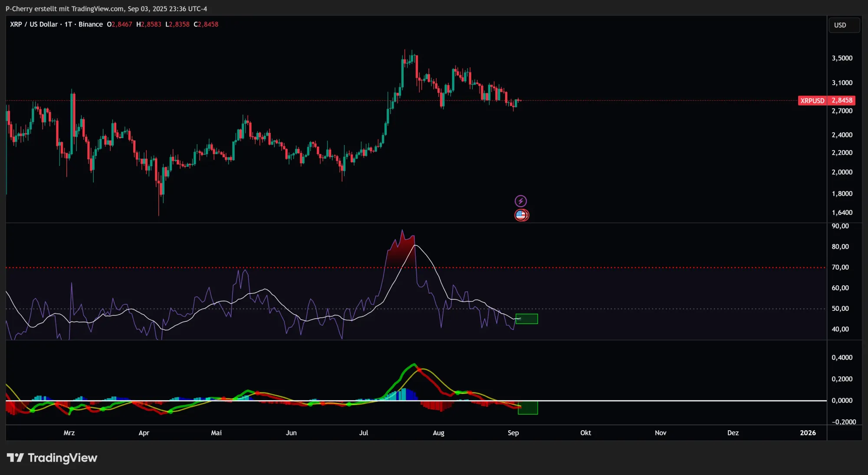Toggle the green highlight box on the MACD pane

(x=528, y=407)
